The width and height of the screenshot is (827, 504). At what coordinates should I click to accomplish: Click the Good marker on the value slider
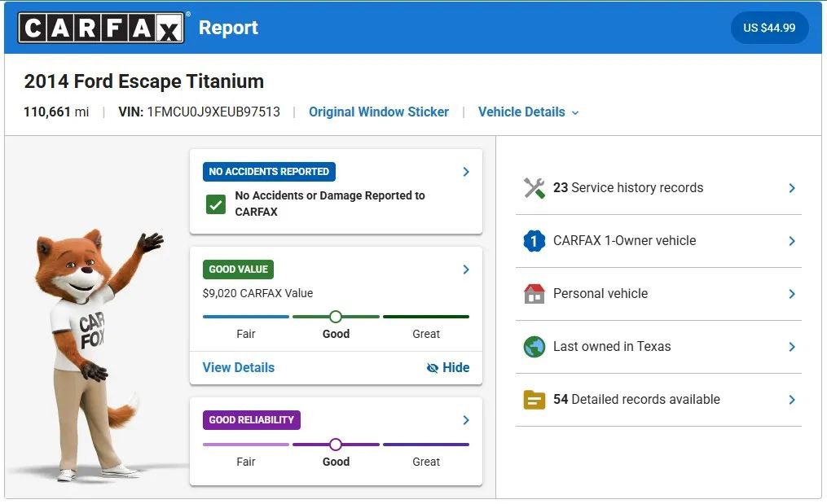coord(336,316)
